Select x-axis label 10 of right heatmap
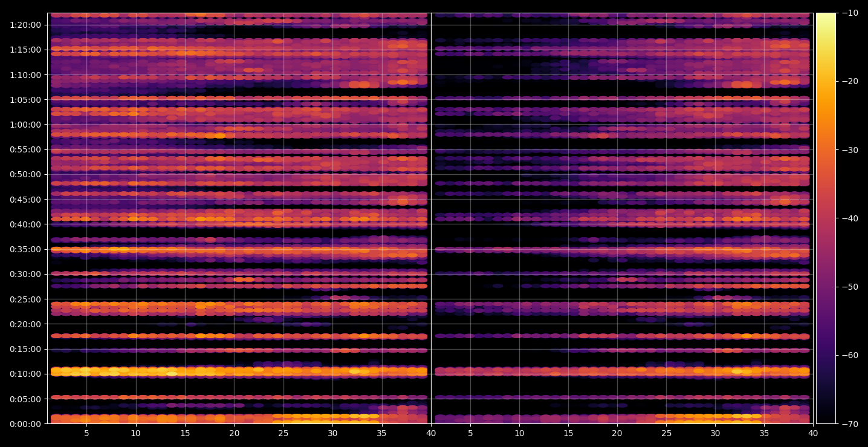 point(519,433)
